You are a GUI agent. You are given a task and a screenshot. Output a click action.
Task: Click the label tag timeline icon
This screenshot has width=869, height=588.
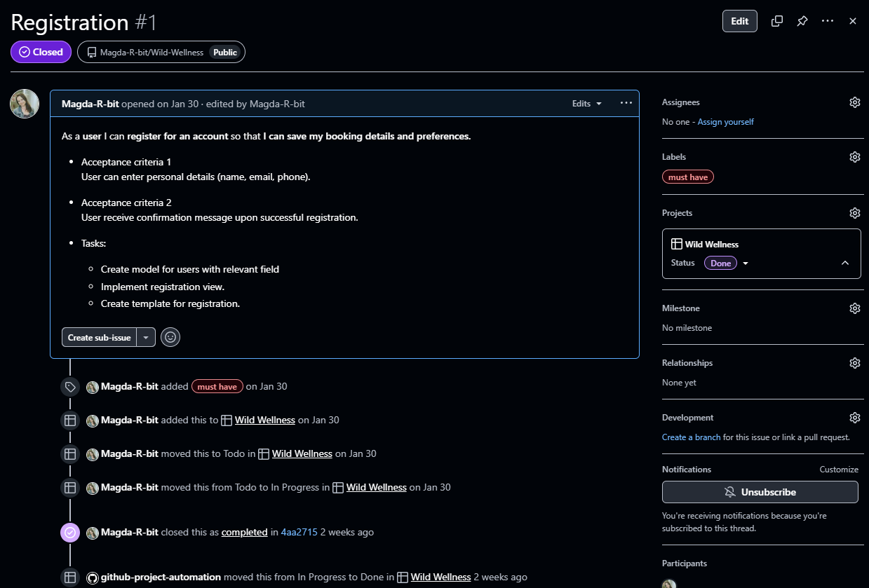pos(70,387)
